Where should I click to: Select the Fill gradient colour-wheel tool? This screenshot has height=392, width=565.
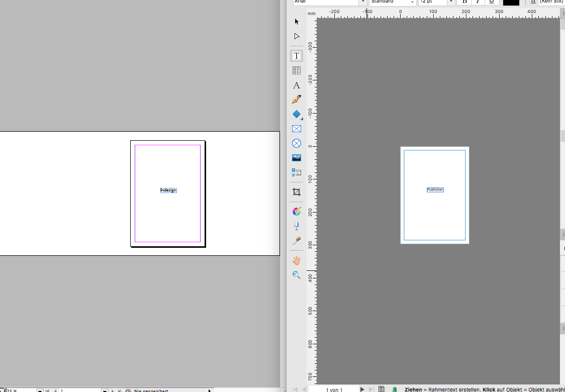click(297, 212)
